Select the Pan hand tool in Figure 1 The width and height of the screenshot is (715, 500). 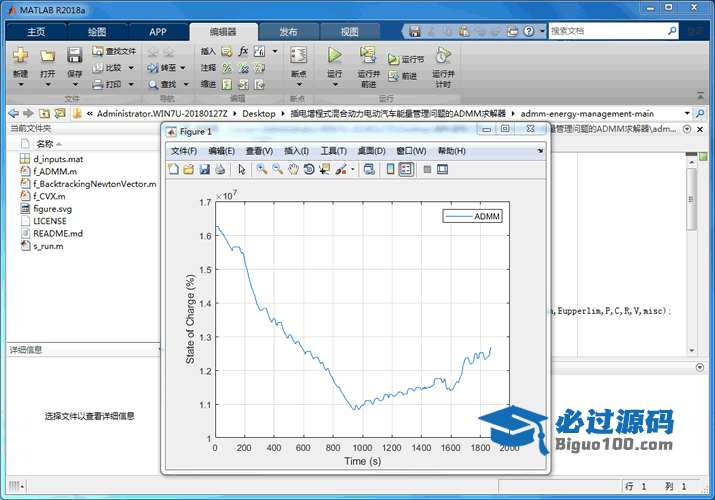tap(293, 169)
